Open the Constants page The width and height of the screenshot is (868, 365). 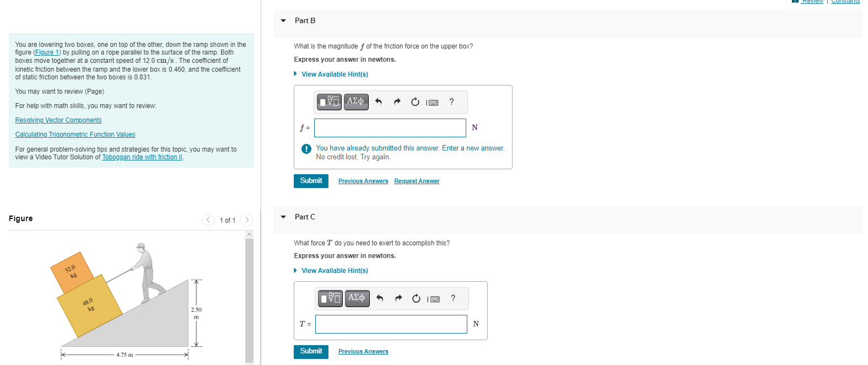click(x=846, y=2)
